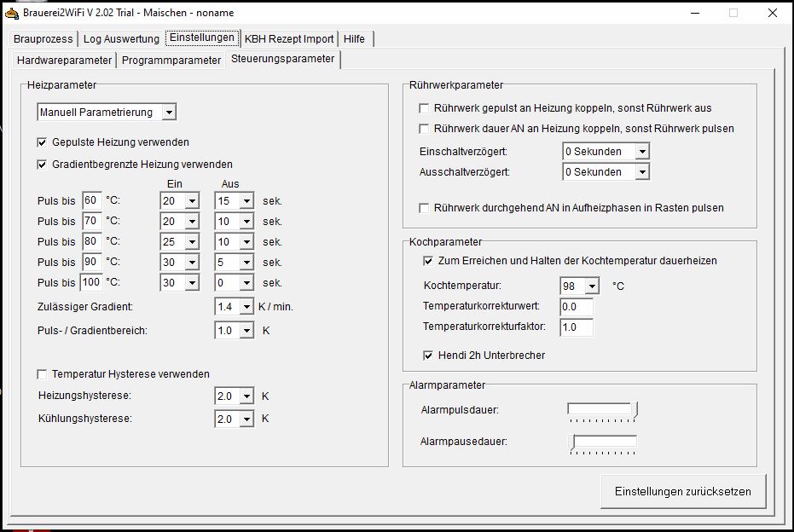The width and height of the screenshot is (794, 532).
Task: Enable 'Gepulste Heizung verwenden' checkbox
Action: [43, 142]
